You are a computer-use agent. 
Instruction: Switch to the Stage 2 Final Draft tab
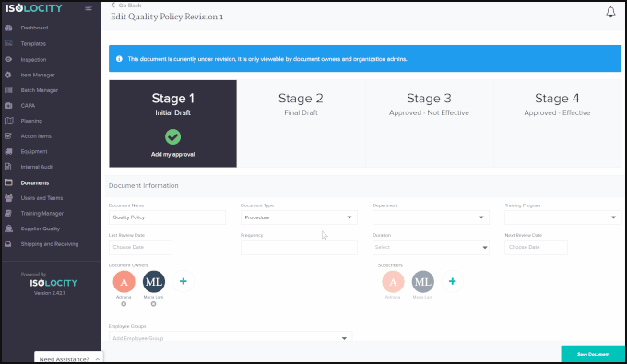point(301,123)
